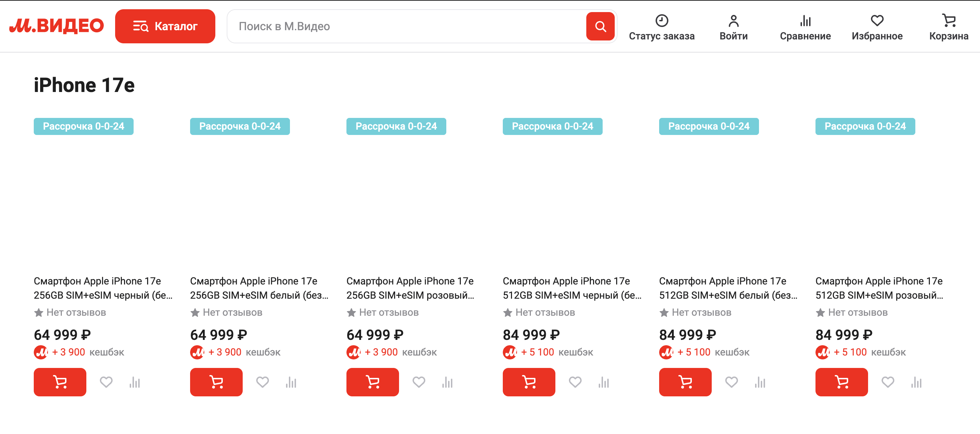Add the white 512GB iPhone 17e to comparison
980x434 pixels.
[760, 382]
